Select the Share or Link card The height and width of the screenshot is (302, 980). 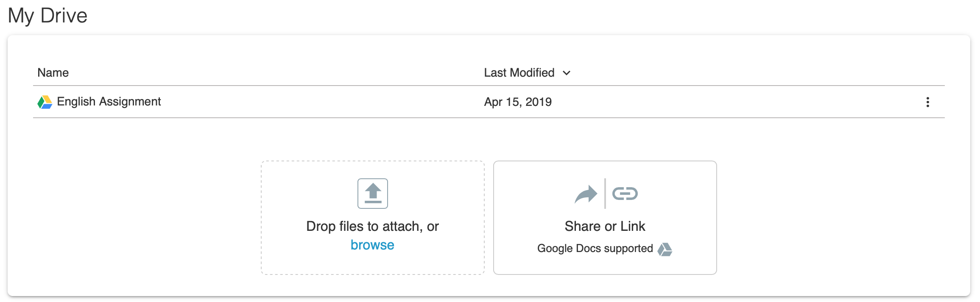(605, 218)
